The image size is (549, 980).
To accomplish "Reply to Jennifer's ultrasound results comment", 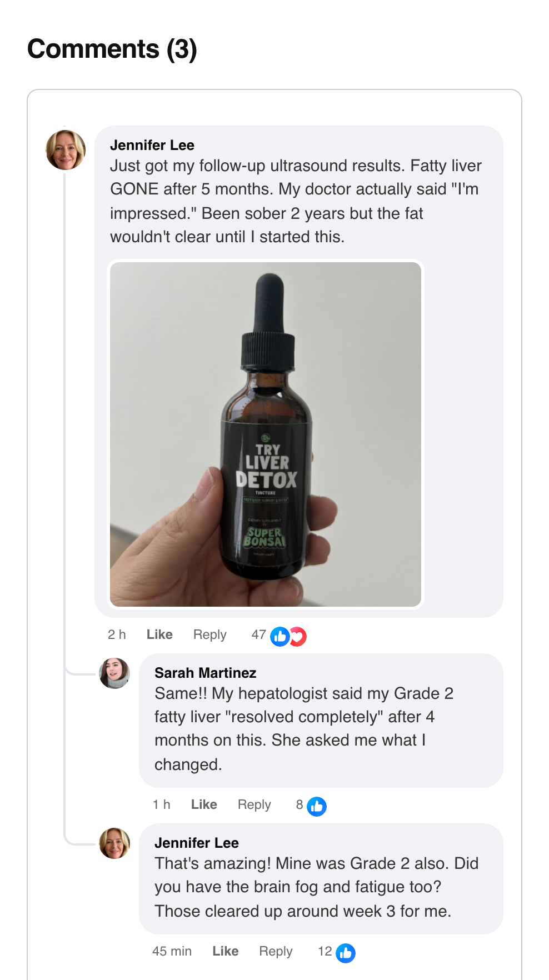I will pyautogui.click(x=209, y=634).
